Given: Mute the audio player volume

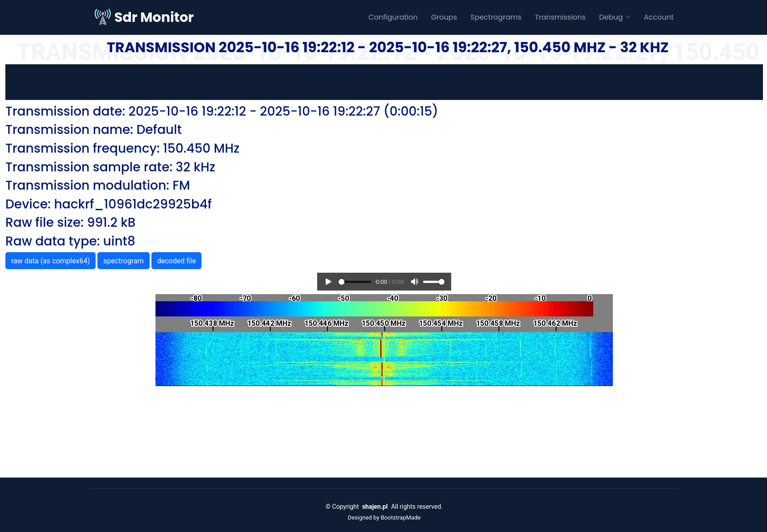Looking at the screenshot, I should pyautogui.click(x=414, y=282).
